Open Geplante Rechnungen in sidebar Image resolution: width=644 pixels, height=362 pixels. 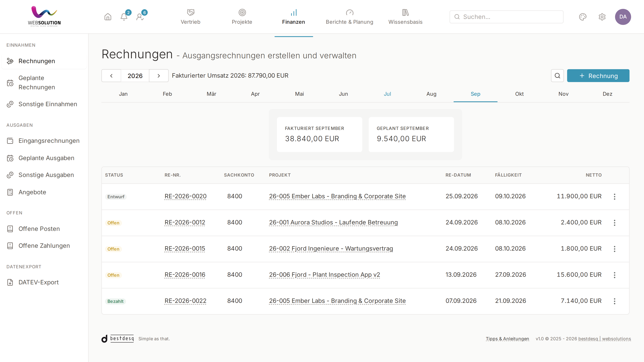click(x=44, y=82)
